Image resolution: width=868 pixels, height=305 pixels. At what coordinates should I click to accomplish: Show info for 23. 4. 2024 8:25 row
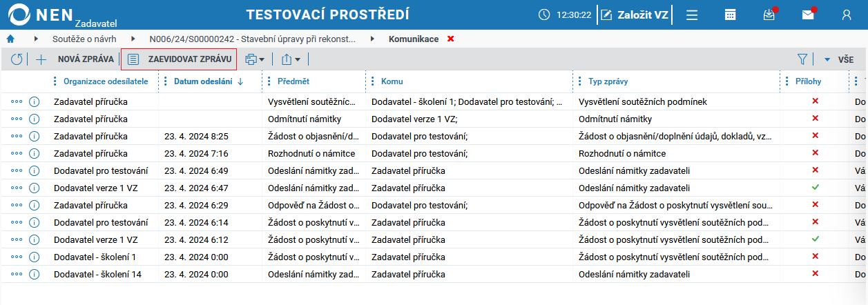[x=35, y=136]
